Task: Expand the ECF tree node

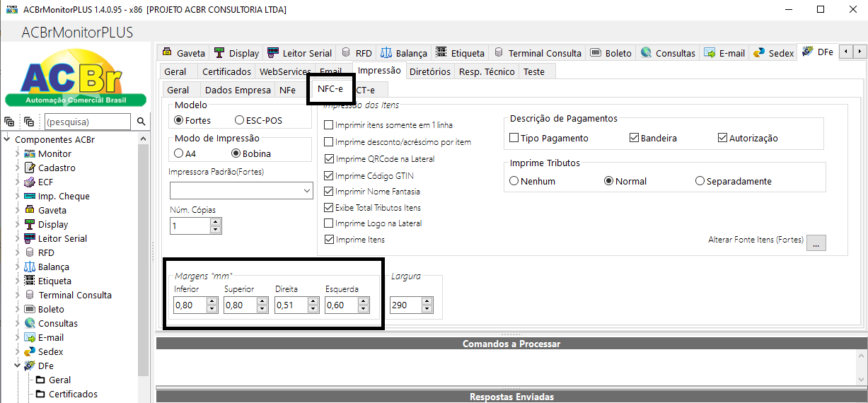Action: (x=18, y=182)
